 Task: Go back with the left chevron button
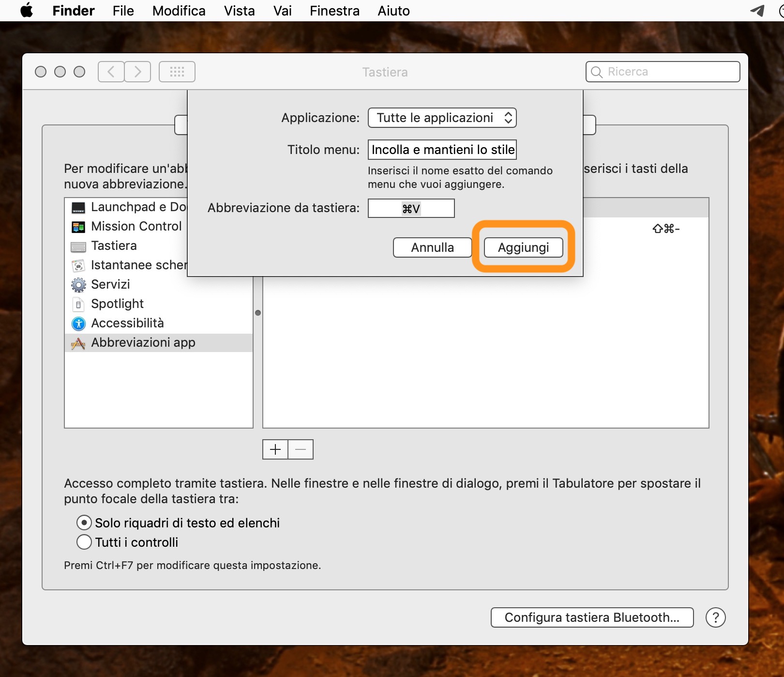[x=111, y=72]
